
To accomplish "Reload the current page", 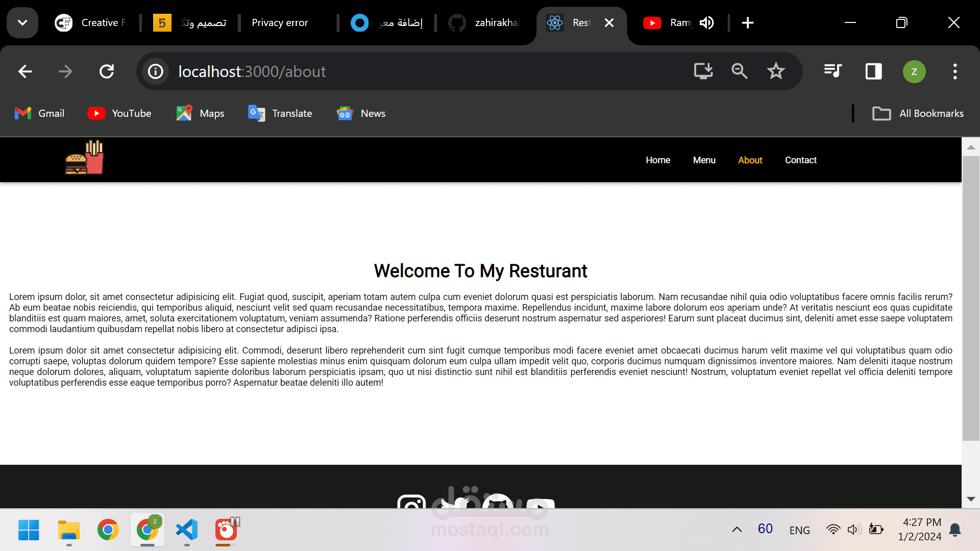I will coord(107,71).
